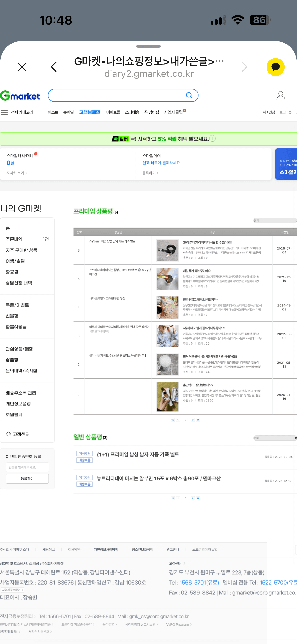
Task: Open the 투명 우산 review photo thumbnail
Action: click(168, 307)
